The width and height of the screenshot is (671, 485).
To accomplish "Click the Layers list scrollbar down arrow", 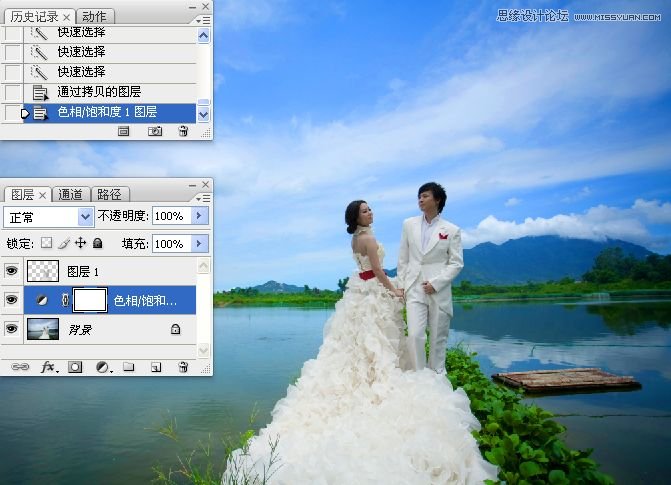I will (204, 350).
